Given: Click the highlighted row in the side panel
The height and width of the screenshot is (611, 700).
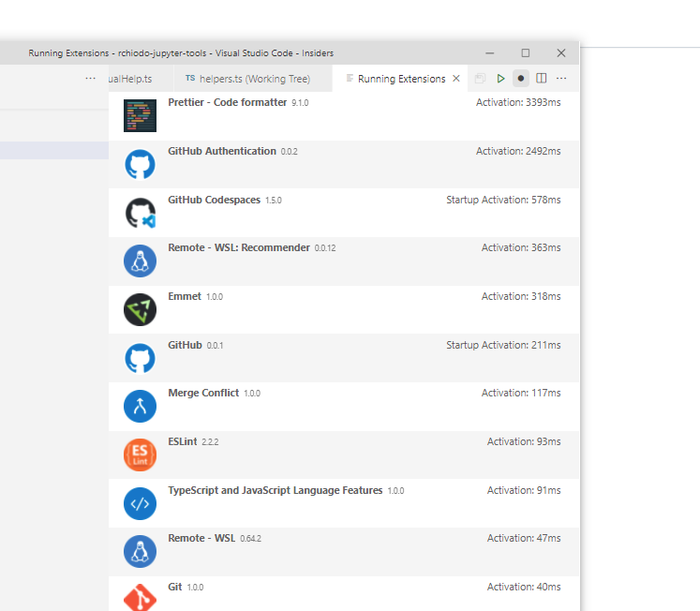Looking at the screenshot, I should [x=54, y=150].
